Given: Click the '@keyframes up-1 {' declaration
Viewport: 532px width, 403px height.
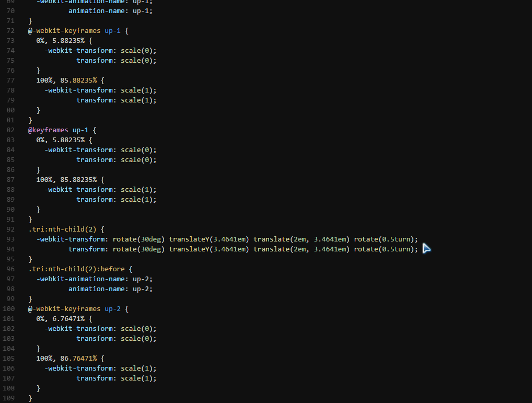Looking at the screenshot, I should pyautogui.click(x=62, y=130).
